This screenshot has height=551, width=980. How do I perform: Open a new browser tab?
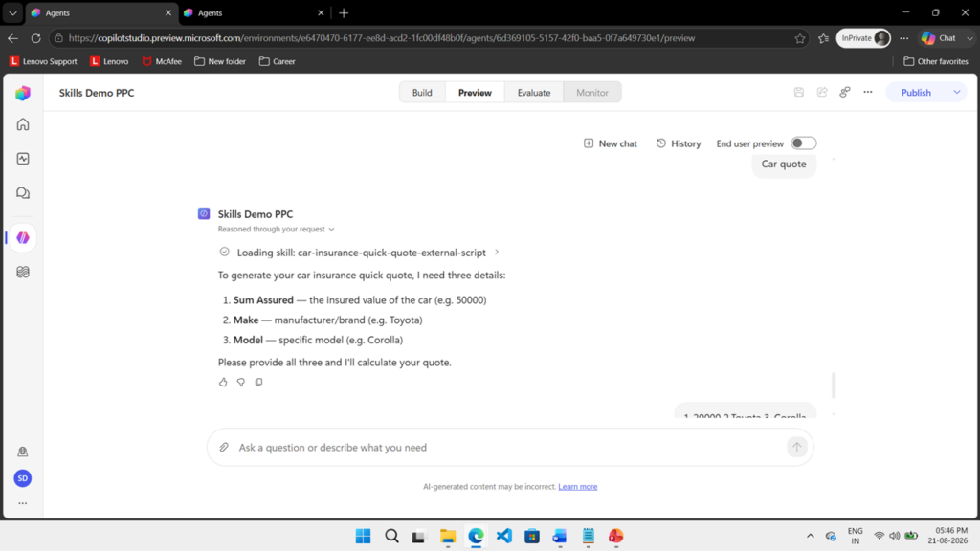point(344,12)
